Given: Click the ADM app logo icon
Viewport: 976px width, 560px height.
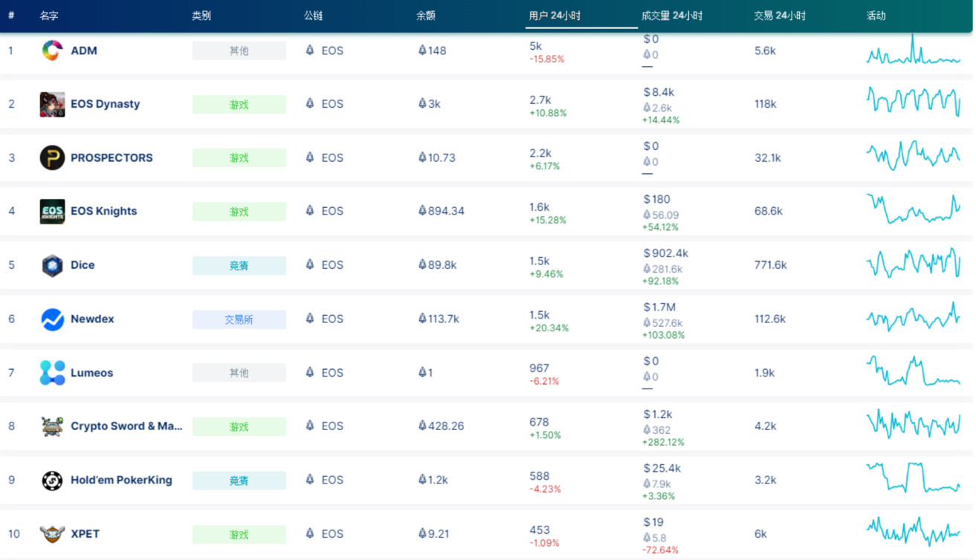Looking at the screenshot, I should pyautogui.click(x=52, y=51).
